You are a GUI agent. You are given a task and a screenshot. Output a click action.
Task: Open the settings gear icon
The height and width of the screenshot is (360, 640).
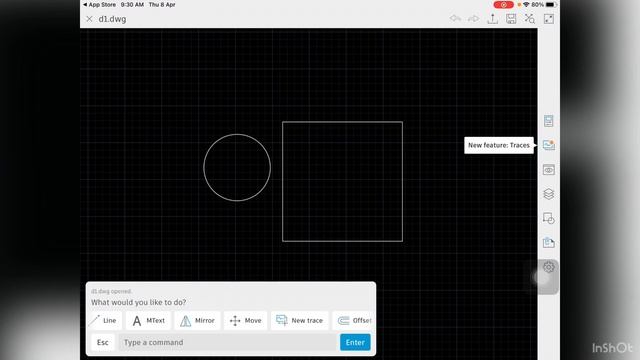click(x=549, y=267)
